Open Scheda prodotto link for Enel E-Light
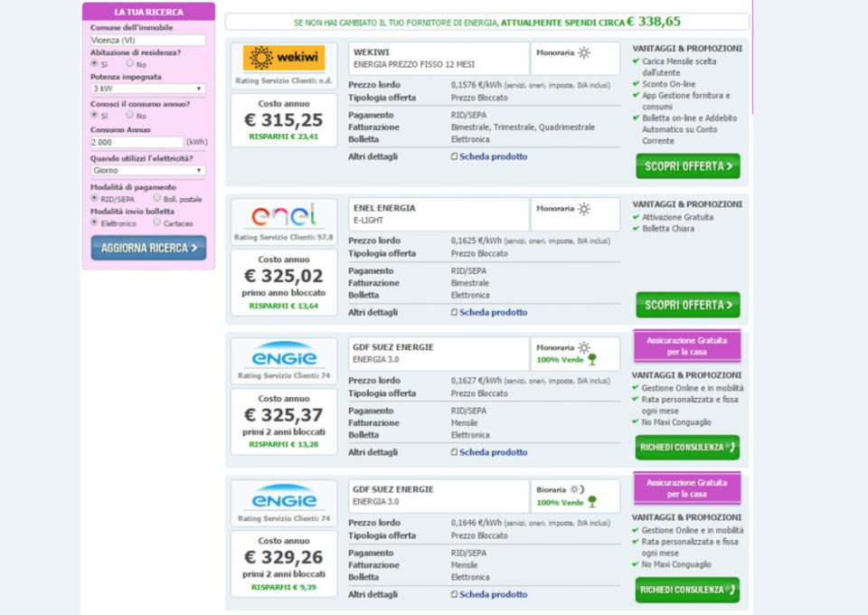This screenshot has height=615, width=868. [x=494, y=312]
